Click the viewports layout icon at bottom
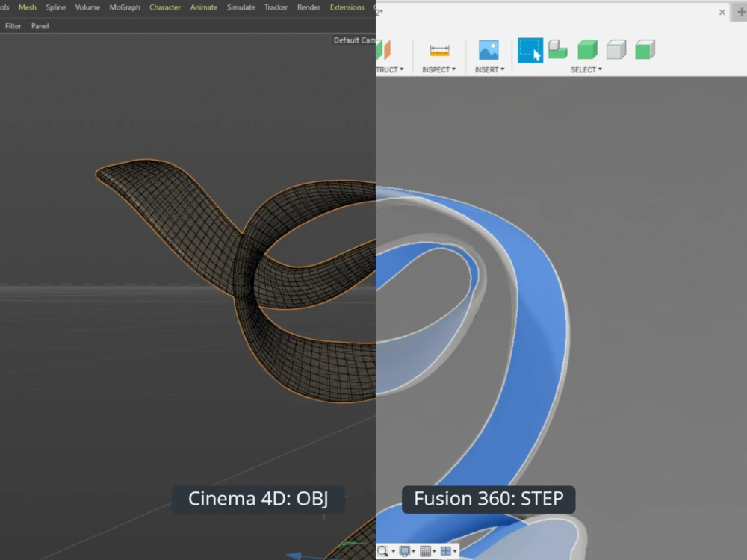The width and height of the screenshot is (747, 560). tap(444, 551)
